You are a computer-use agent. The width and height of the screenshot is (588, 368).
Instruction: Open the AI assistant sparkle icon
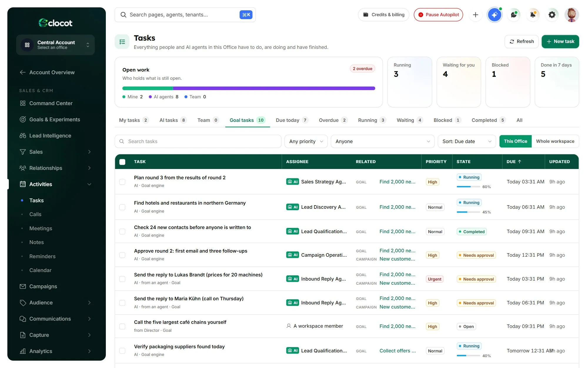click(495, 15)
